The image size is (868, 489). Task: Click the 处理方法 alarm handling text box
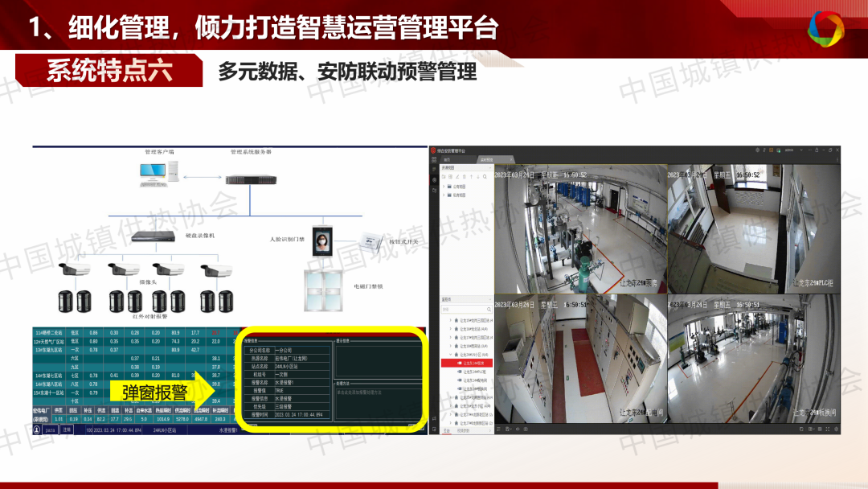tap(376, 402)
